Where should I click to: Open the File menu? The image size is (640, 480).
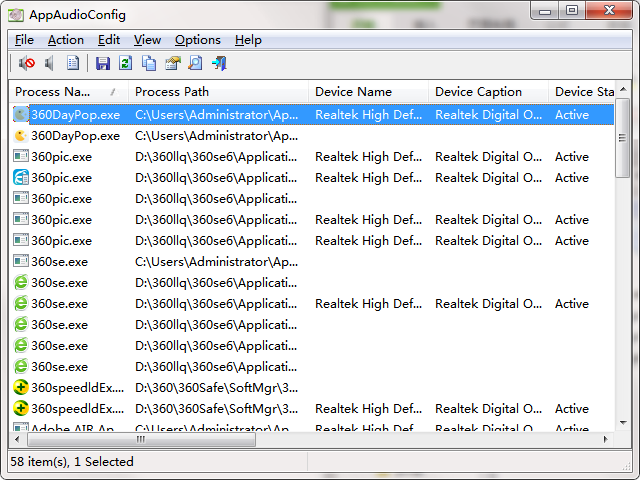click(x=24, y=40)
